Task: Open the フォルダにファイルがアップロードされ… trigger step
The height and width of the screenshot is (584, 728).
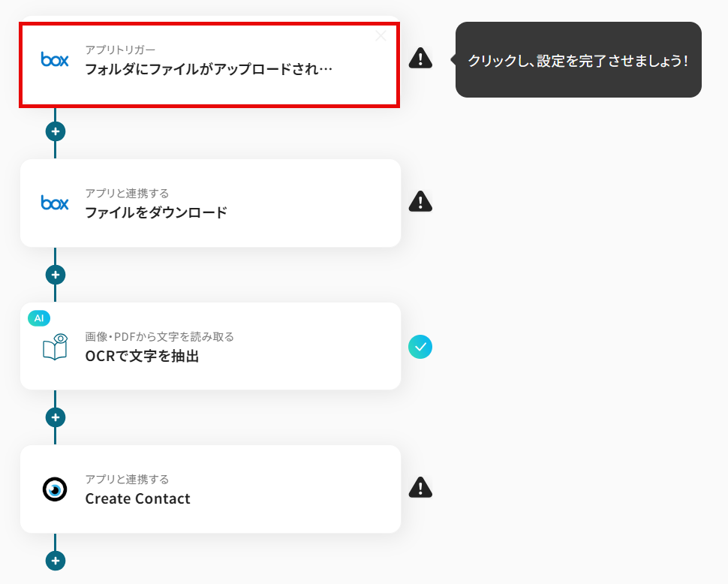Action: tap(208, 69)
